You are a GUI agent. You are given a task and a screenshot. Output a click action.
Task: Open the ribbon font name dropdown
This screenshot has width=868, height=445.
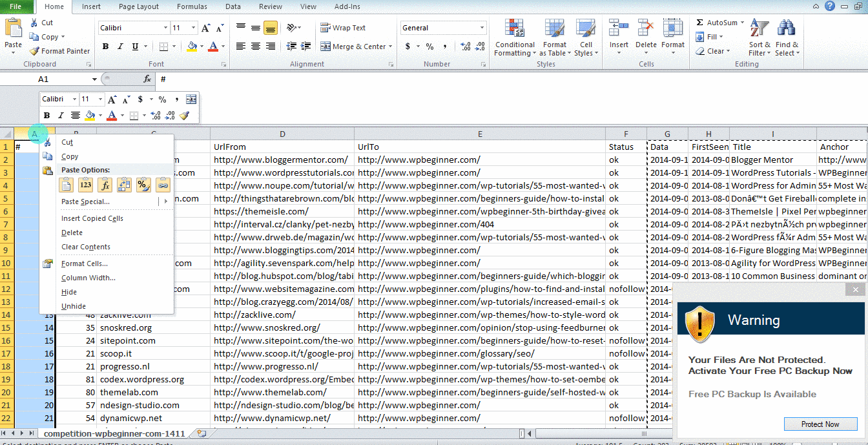point(165,28)
